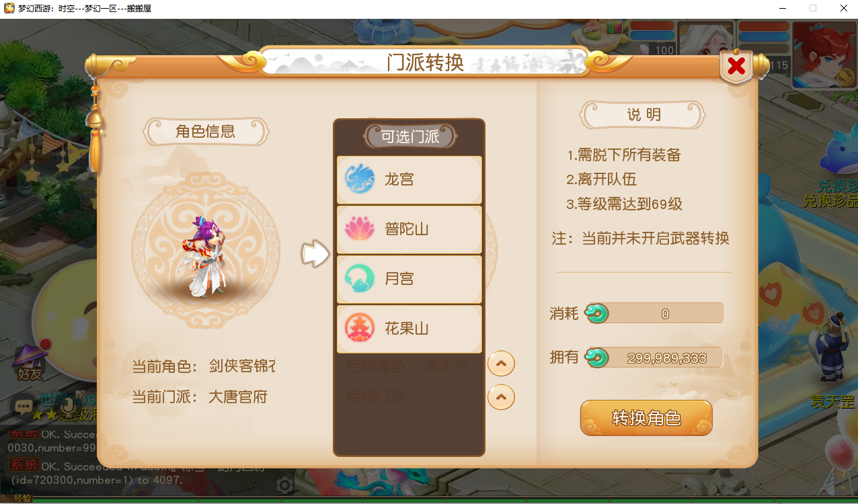Click the red 花果山 emblem icon
This screenshot has width=858, height=504.
coord(360,329)
